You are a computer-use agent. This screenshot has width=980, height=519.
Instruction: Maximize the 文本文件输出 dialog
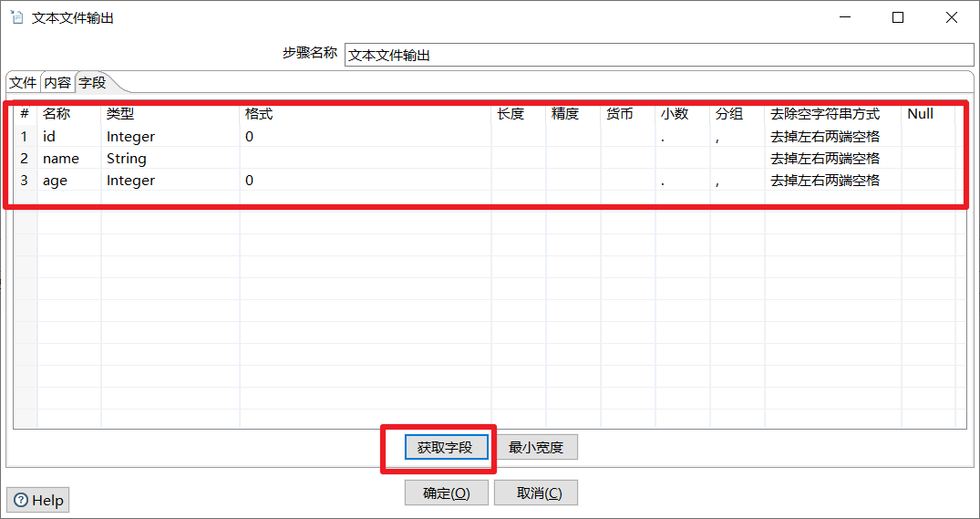(x=898, y=17)
